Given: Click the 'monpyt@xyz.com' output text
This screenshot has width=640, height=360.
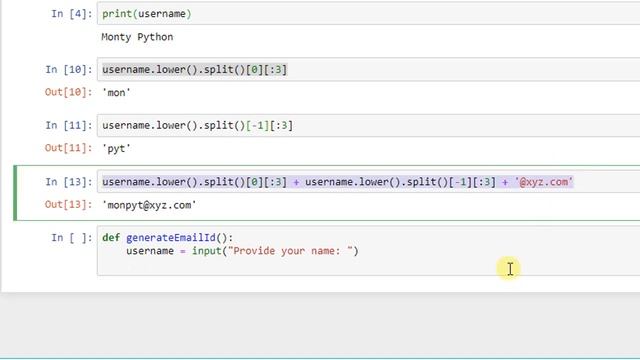Looking at the screenshot, I should (149, 205).
